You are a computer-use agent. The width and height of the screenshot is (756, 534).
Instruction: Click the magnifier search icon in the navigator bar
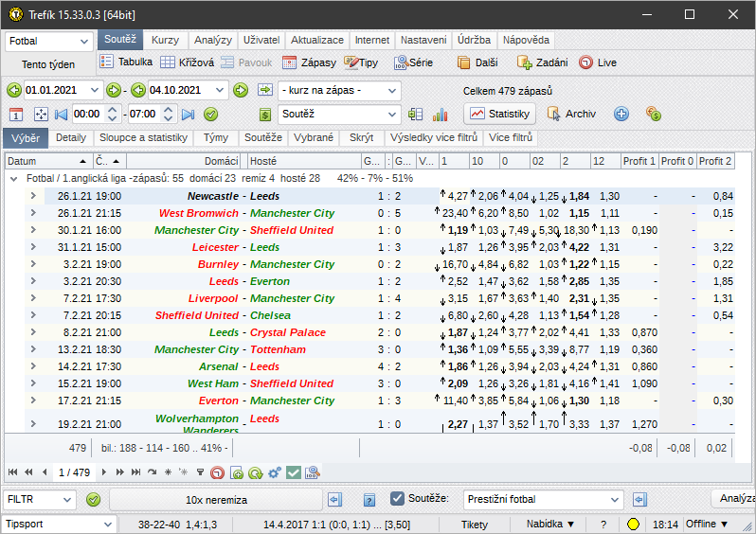coord(313,472)
